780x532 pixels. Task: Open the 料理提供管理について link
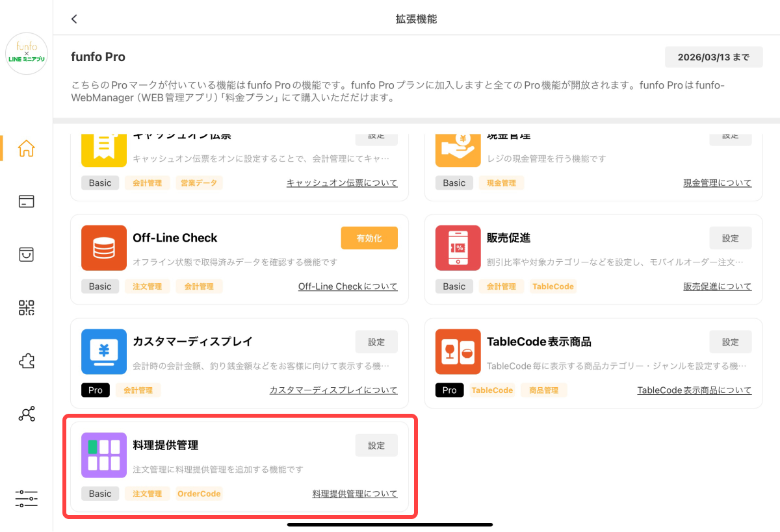[x=355, y=494]
